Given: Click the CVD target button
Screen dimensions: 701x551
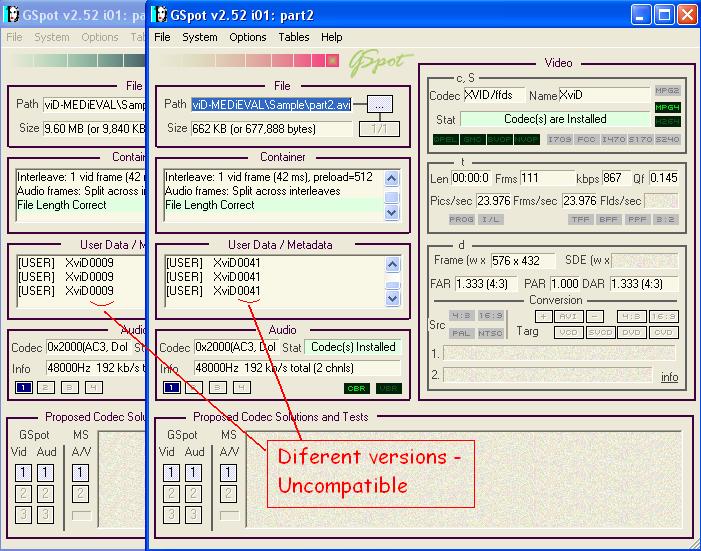Looking at the screenshot, I should [663, 333].
